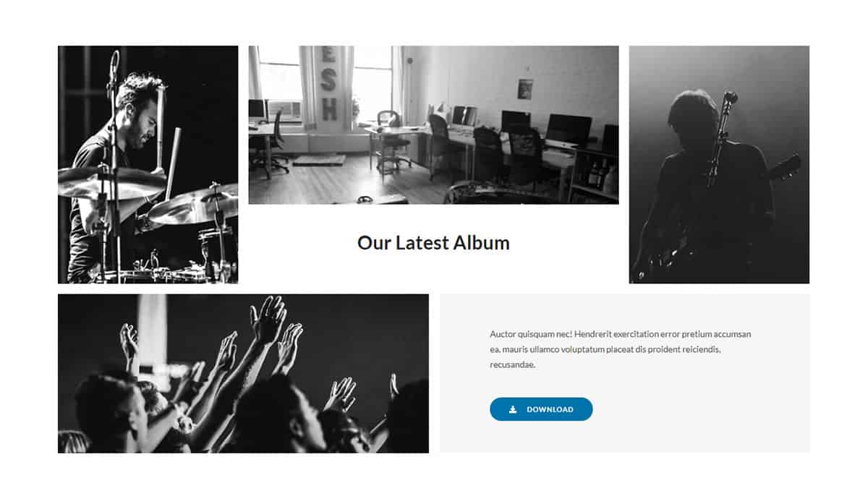Click the microphone in the guitarist photo
Image resolution: width=868 pixels, height=499 pixels.
(x=728, y=100)
